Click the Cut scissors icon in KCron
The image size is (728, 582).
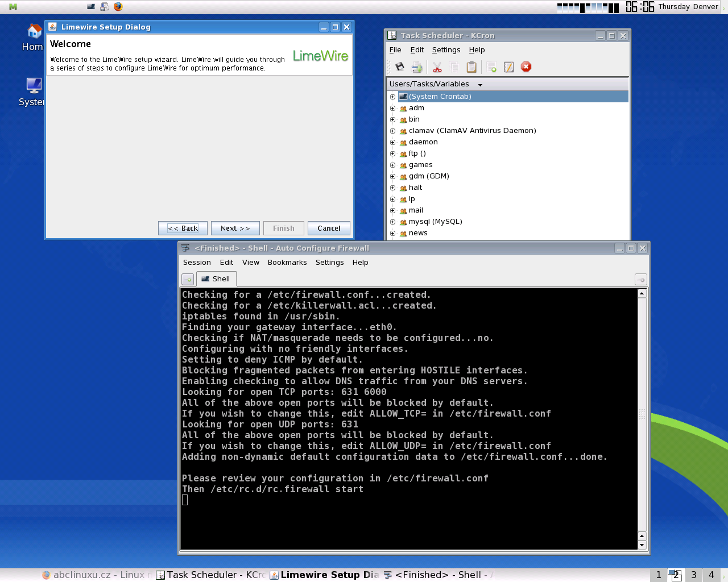click(437, 67)
